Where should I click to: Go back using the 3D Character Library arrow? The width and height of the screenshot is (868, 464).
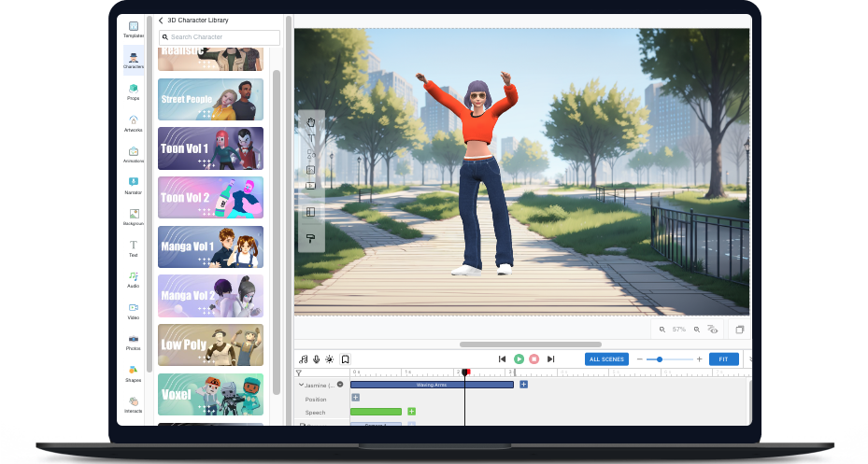pos(161,21)
